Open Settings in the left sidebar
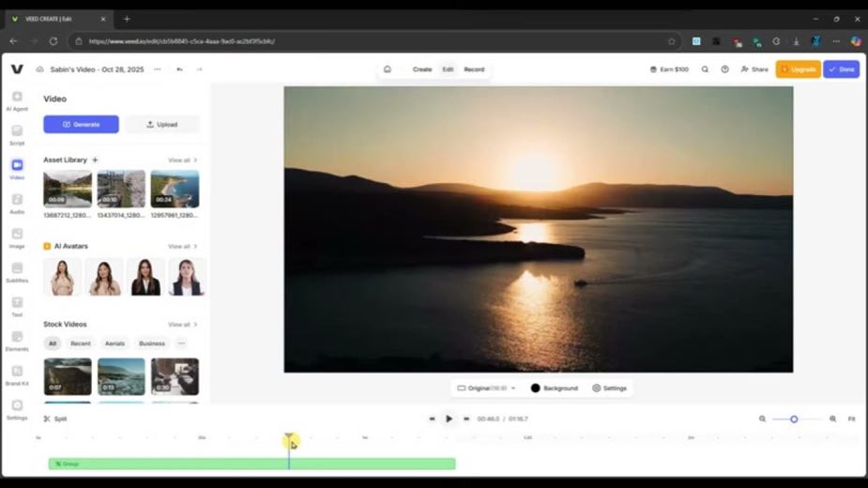 tap(17, 410)
